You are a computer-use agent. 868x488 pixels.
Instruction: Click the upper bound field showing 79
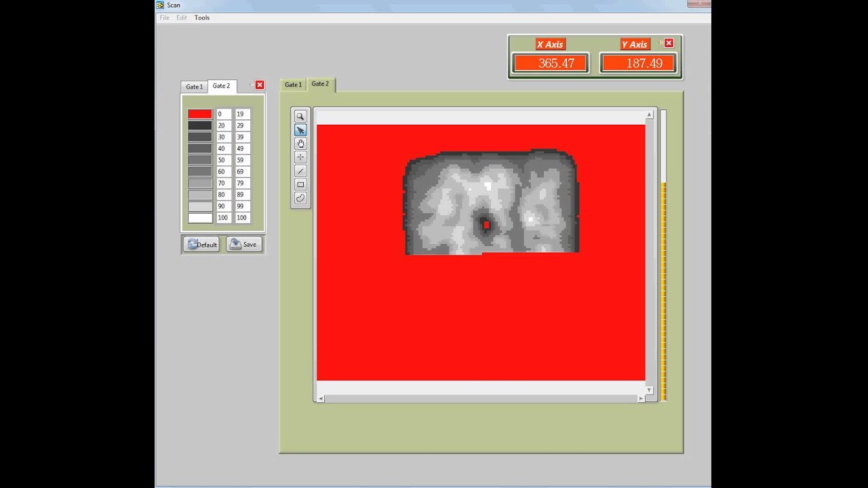[x=242, y=183]
